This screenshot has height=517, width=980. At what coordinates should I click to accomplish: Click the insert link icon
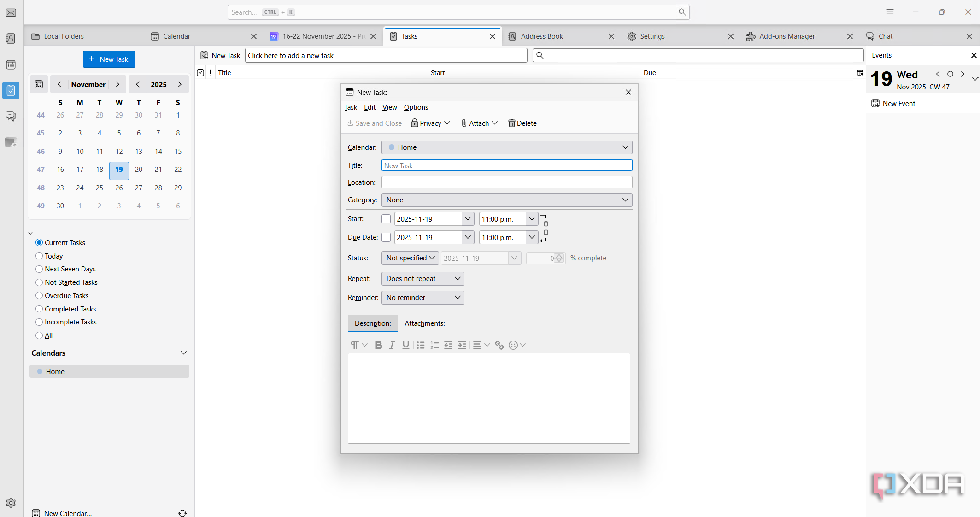point(499,345)
